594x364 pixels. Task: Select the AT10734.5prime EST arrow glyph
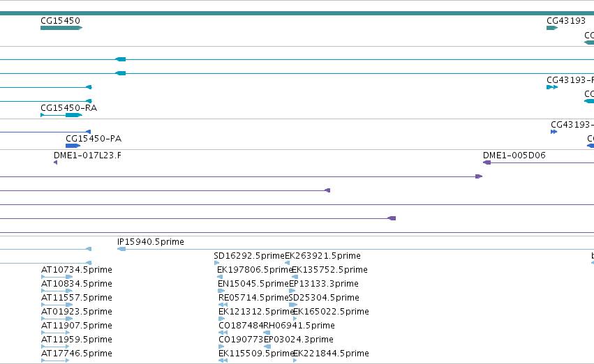point(57,277)
